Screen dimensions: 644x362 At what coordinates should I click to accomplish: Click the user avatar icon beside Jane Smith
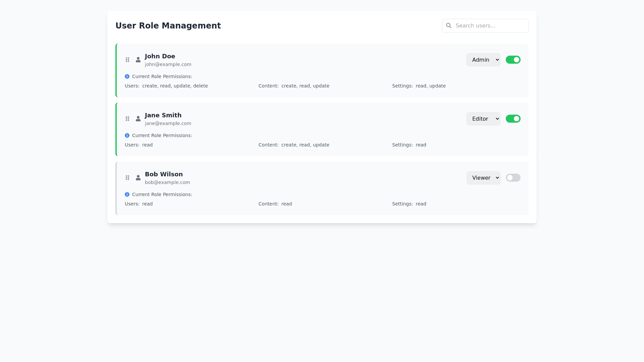tap(138, 119)
